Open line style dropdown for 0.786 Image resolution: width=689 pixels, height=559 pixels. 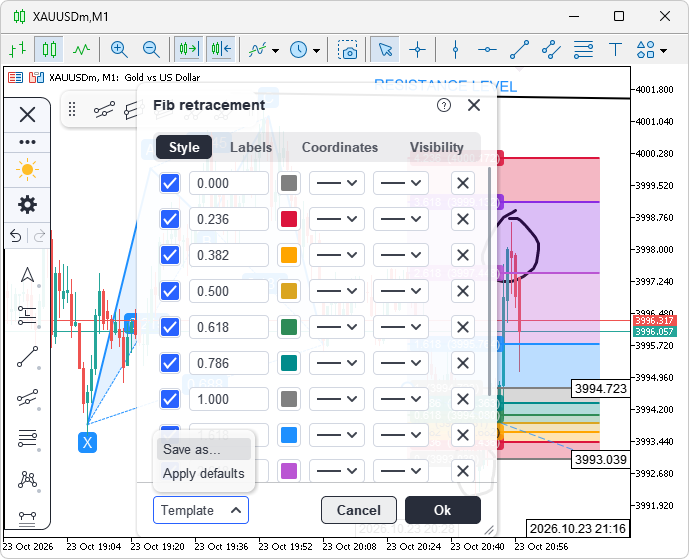point(337,363)
